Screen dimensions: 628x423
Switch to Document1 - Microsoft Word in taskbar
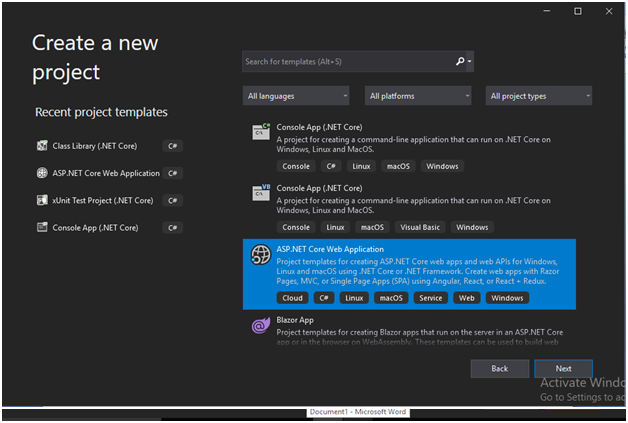tap(358, 412)
